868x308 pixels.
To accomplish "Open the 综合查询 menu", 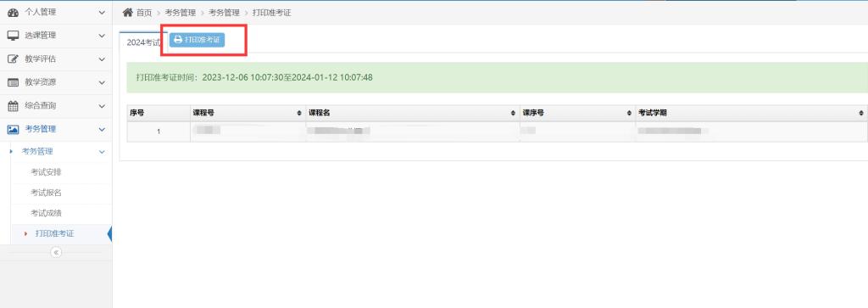I will pyautogui.click(x=56, y=106).
